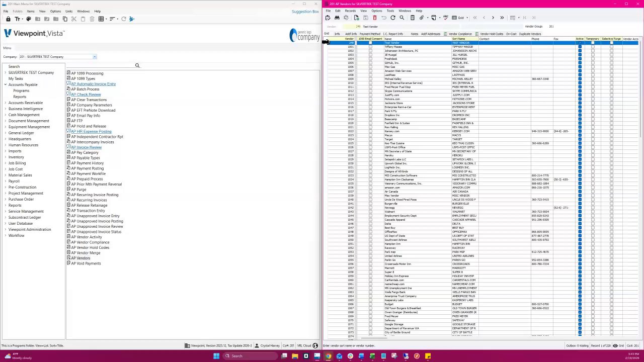Image resolution: width=644 pixels, height=362 pixels.
Task: Toggle Active checkbox for Google Storage row
Action: pyautogui.click(x=580, y=324)
